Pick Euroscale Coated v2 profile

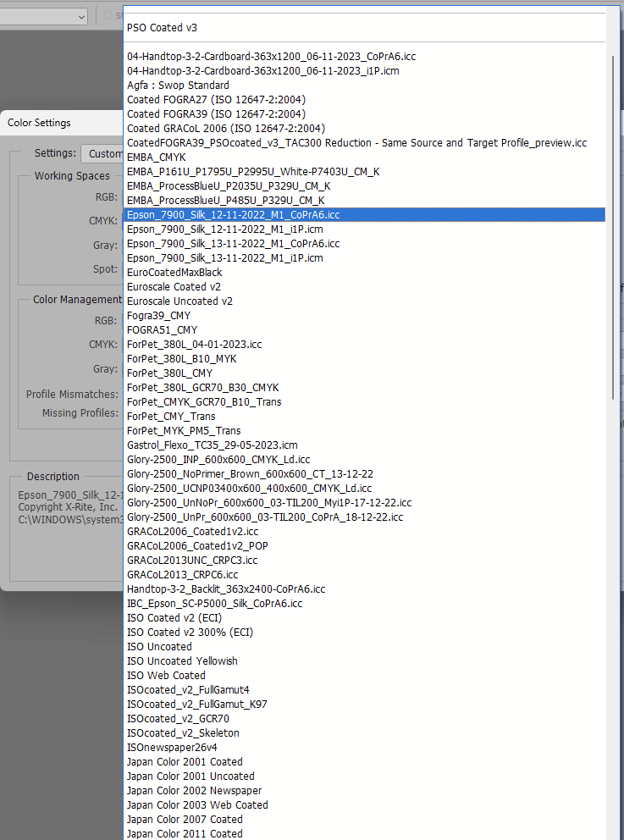[364, 287]
